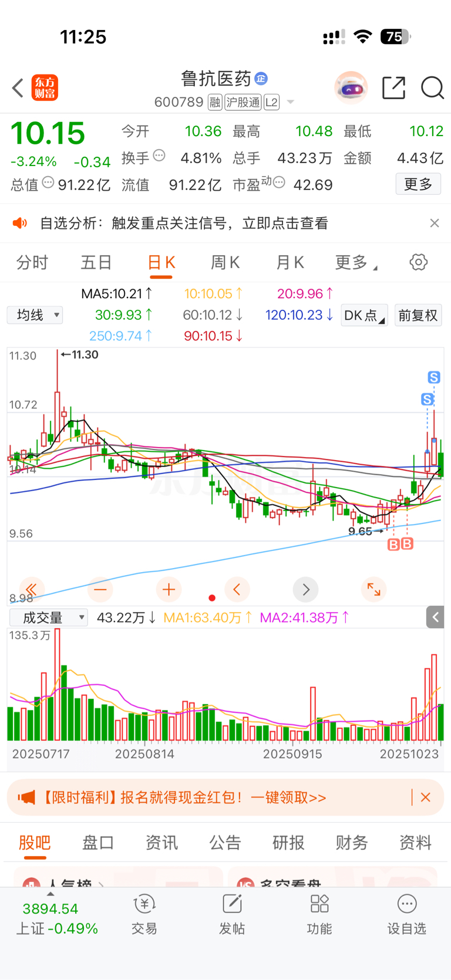Tap the L2 level tag
The width and height of the screenshot is (451, 980).
(x=271, y=103)
